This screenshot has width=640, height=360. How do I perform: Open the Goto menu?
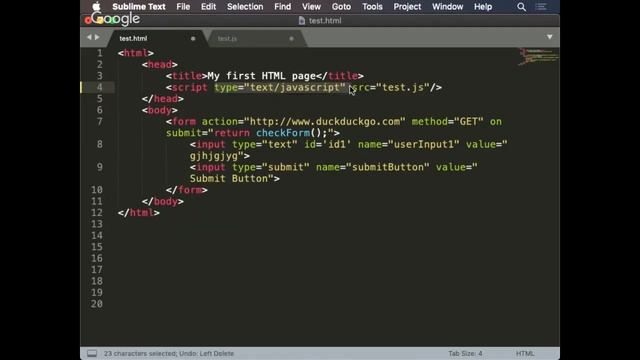click(x=341, y=7)
